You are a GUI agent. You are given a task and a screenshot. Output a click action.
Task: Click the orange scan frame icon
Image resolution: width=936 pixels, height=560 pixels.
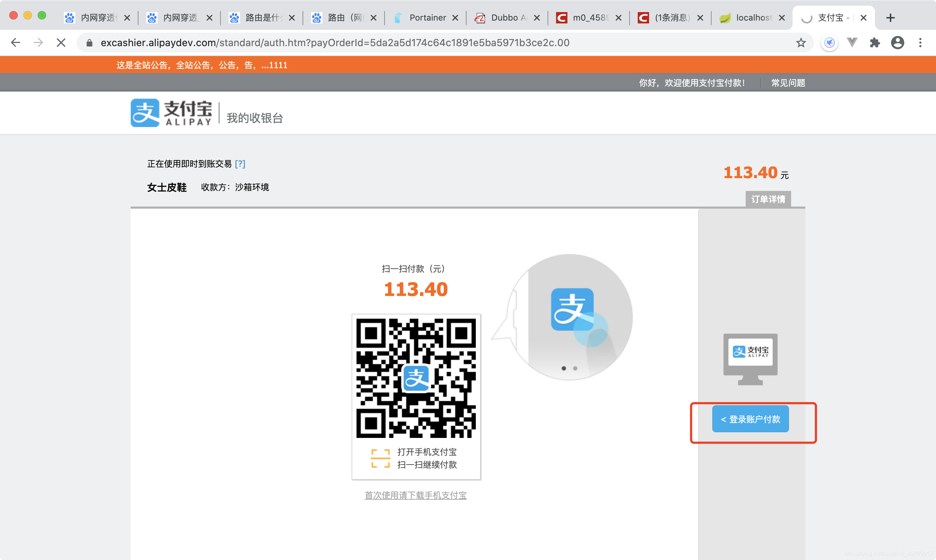(x=380, y=459)
